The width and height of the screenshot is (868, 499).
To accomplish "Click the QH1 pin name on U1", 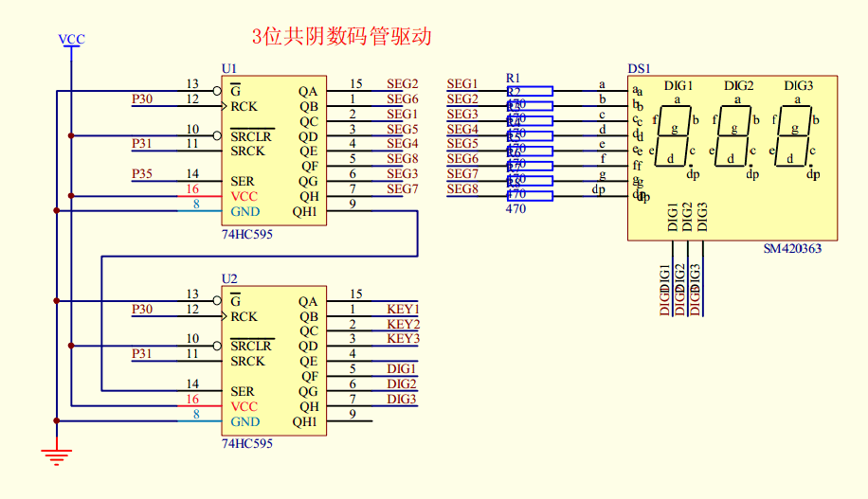I will 305,211.
